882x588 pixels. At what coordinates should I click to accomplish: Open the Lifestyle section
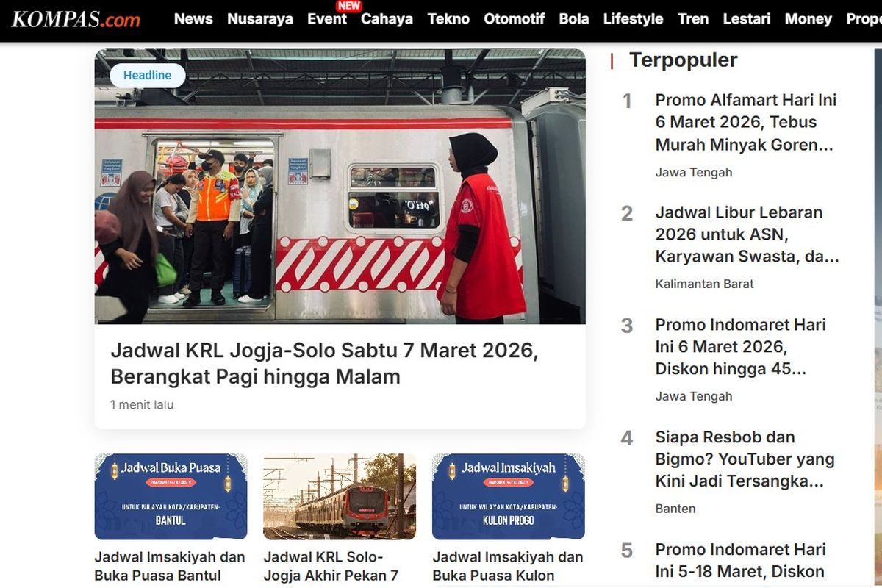coord(633,19)
